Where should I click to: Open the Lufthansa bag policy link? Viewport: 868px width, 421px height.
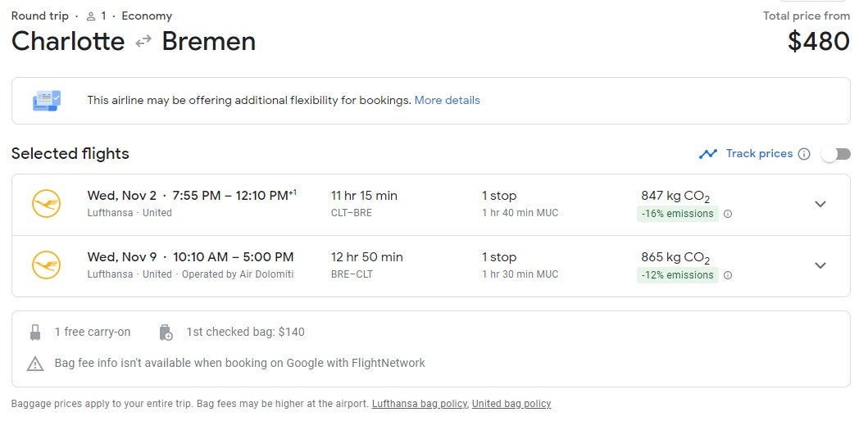coord(420,404)
